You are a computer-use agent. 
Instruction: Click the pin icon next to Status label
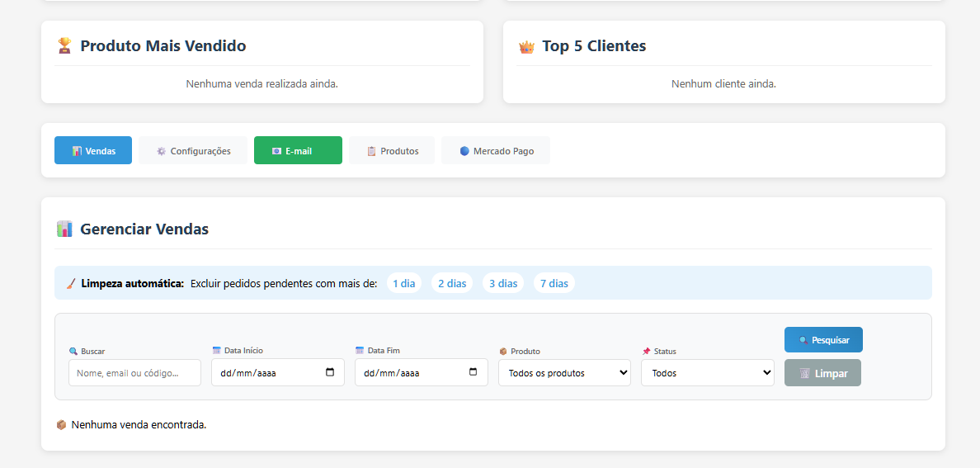click(x=646, y=351)
